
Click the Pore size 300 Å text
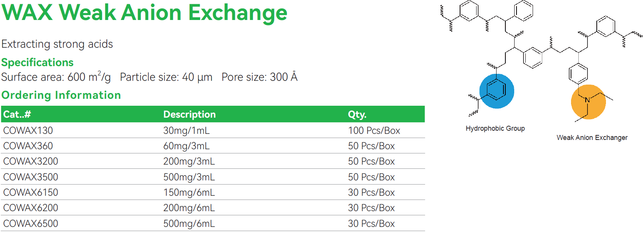click(x=259, y=77)
